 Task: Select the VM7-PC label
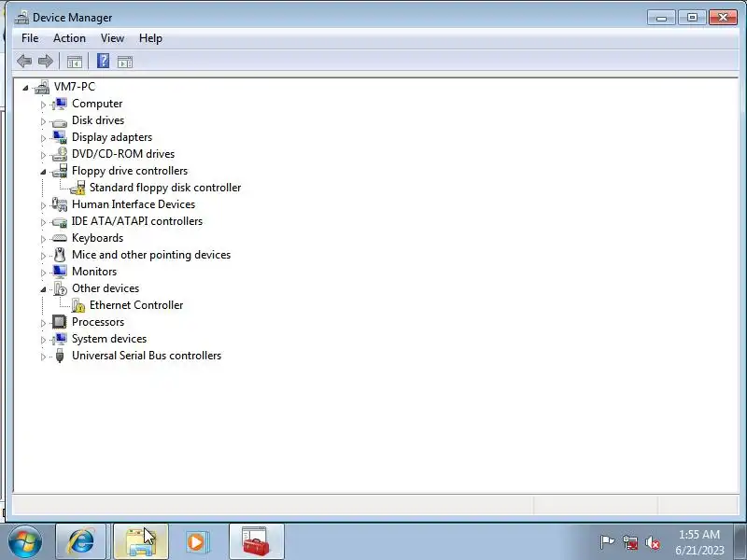point(75,87)
